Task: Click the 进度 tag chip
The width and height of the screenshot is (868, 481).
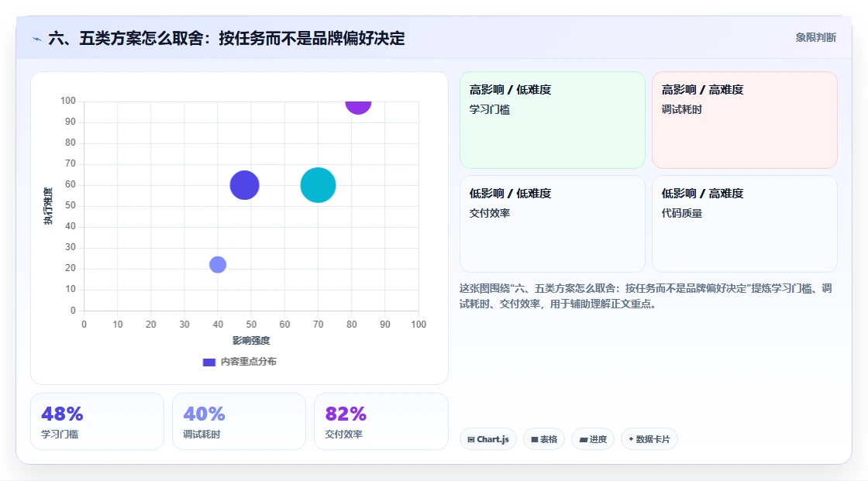Action: 593,439
